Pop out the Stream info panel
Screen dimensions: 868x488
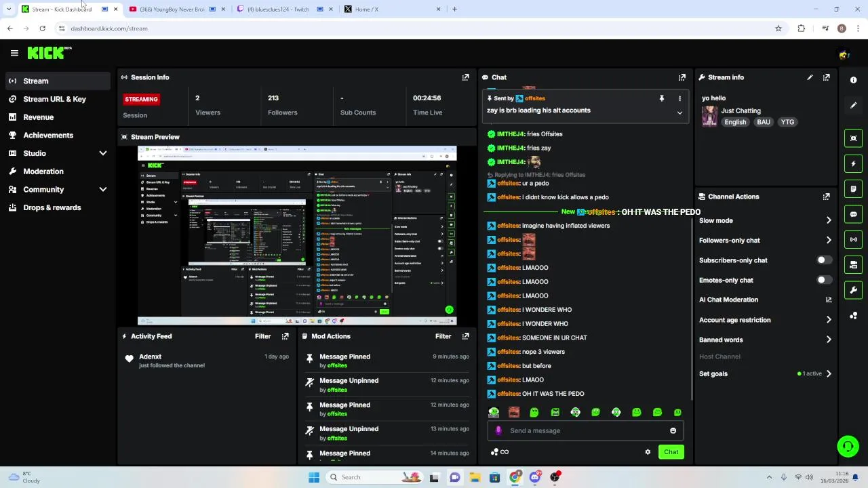(x=826, y=77)
